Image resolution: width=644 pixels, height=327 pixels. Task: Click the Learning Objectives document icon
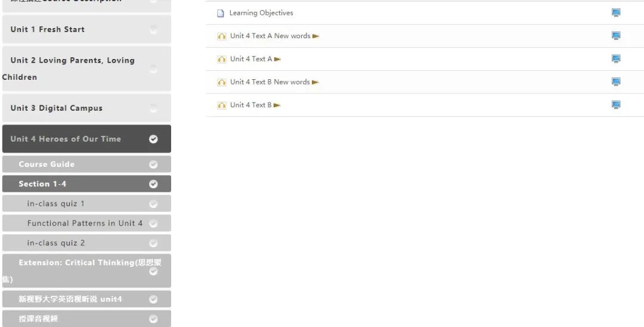click(221, 13)
